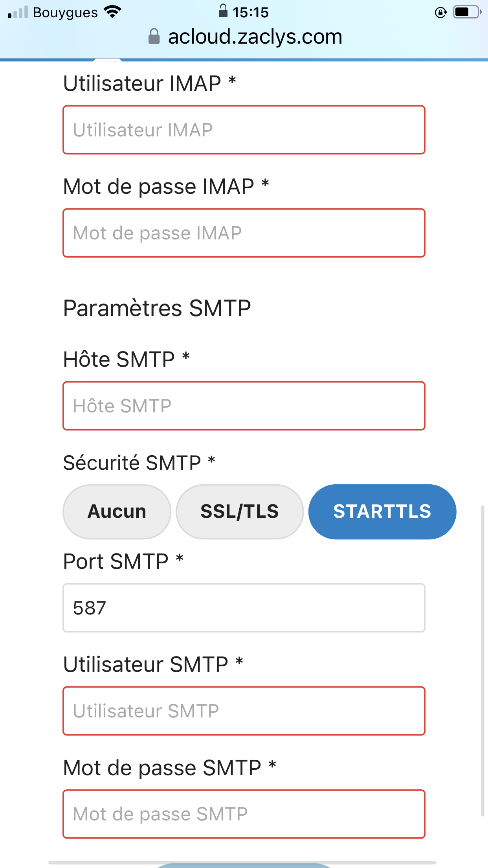Click into the Hôte SMTP field

tap(244, 406)
